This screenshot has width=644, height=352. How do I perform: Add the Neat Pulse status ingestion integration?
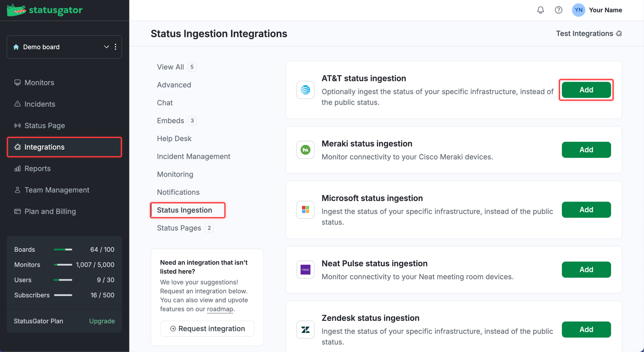click(586, 270)
